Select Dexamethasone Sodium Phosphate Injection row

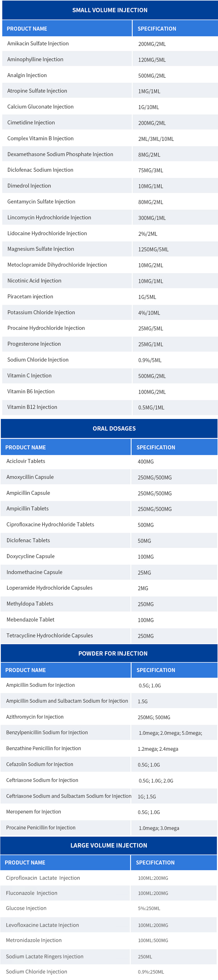coord(60,155)
